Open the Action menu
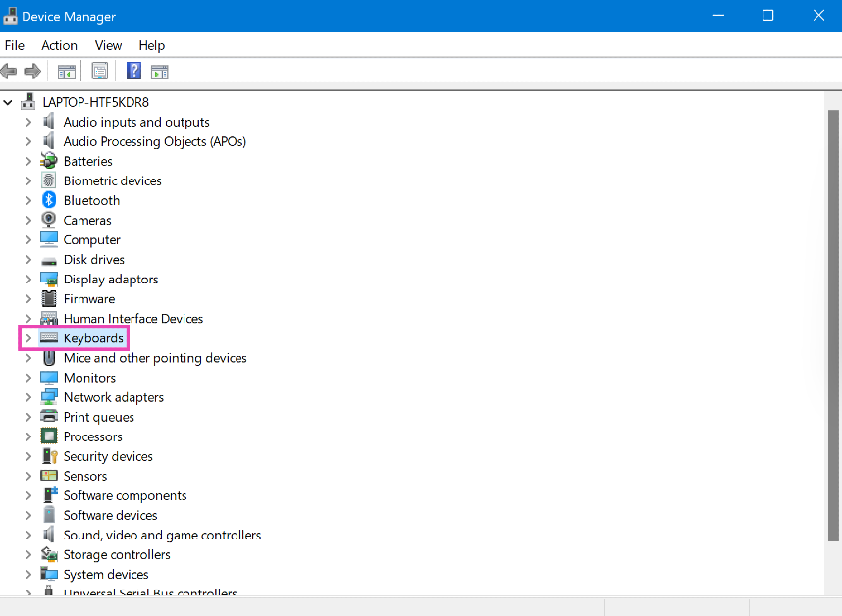Screen dimensions: 842x616 59,45
